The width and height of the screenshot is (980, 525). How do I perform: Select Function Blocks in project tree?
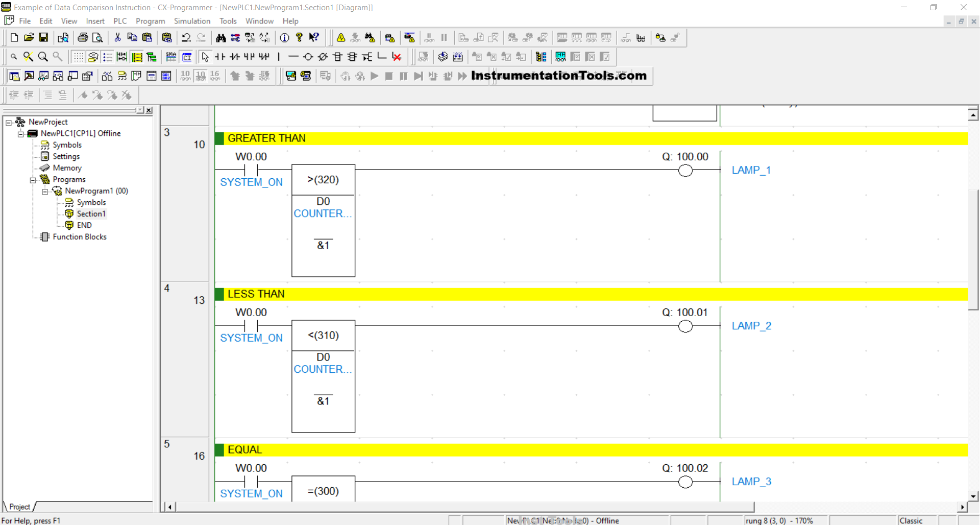tap(79, 237)
